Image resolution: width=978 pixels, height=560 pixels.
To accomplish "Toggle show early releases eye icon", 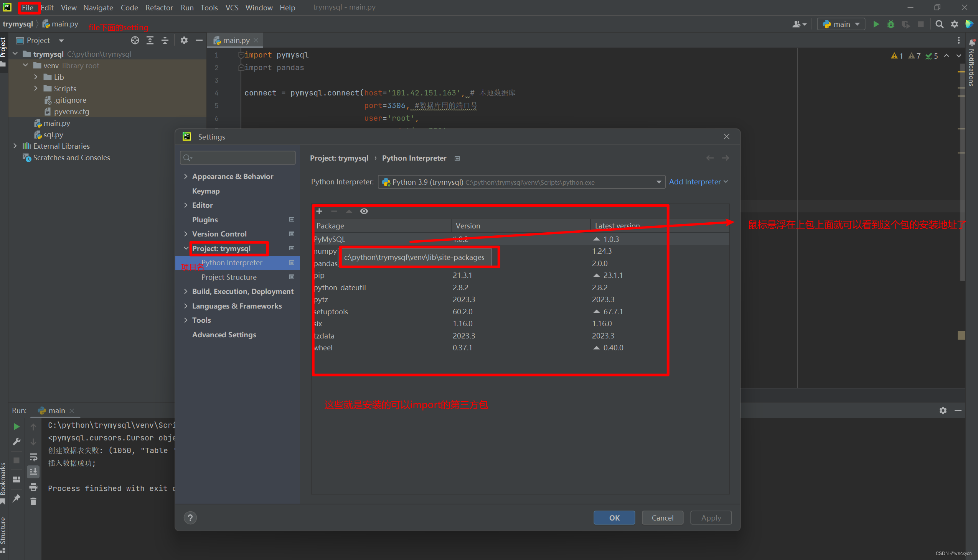I will pos(364,211).
